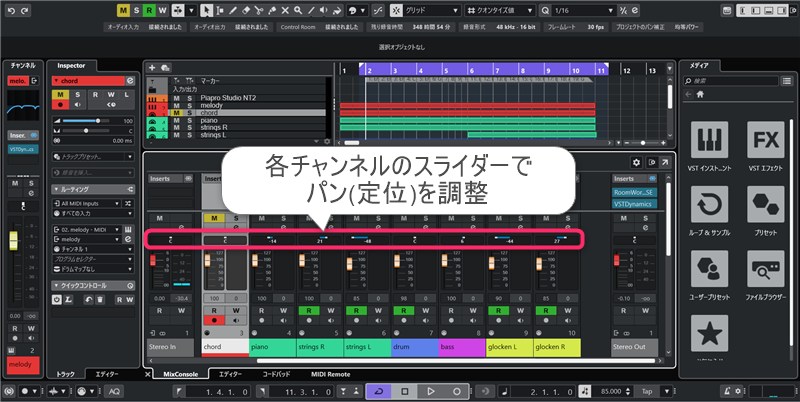Open the Tap tempo dropdown arrow
Viewport: 800px width, 402px height.
pos(667,392)
